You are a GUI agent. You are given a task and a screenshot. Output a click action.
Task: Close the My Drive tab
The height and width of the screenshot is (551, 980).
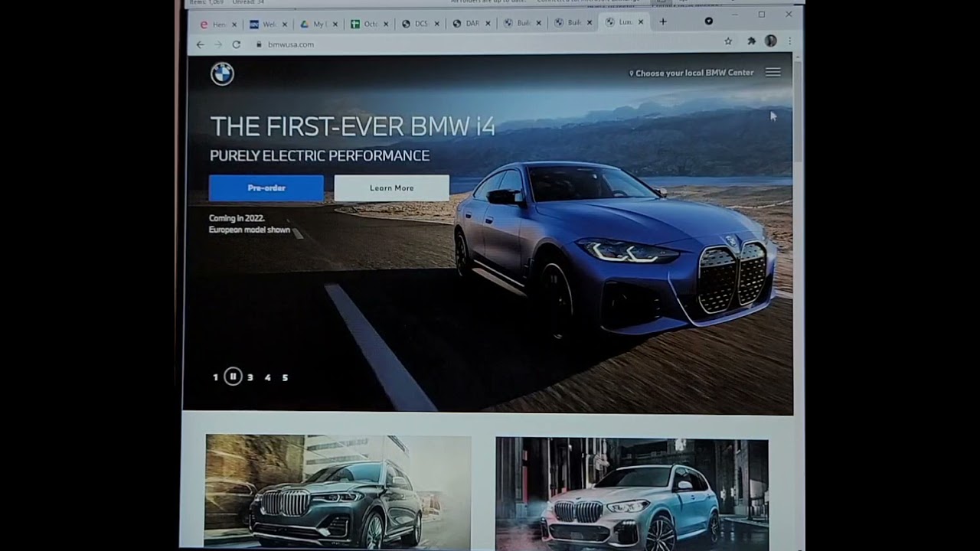[x=335, y=24]
